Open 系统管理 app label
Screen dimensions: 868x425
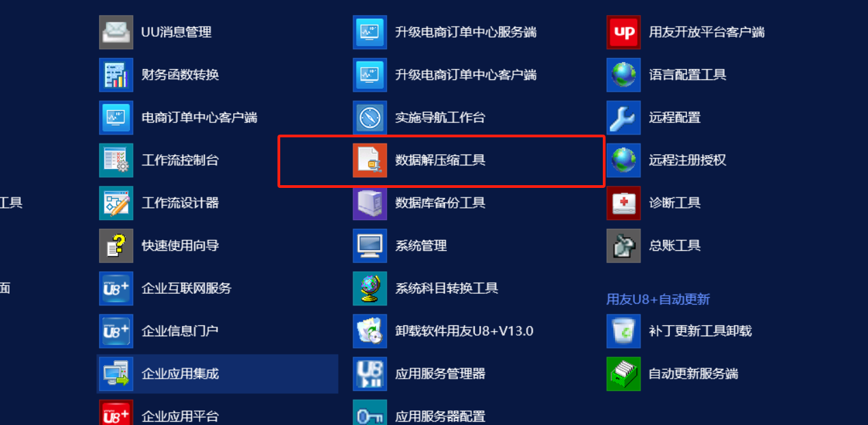click(x=420, y=246)
